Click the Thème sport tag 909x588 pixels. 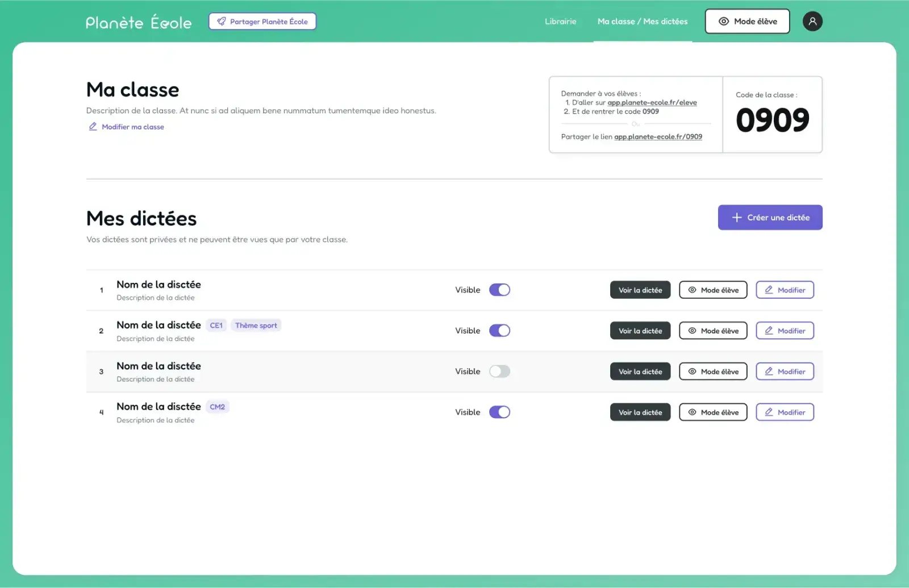pyautogui.click(x=256, y=326)
